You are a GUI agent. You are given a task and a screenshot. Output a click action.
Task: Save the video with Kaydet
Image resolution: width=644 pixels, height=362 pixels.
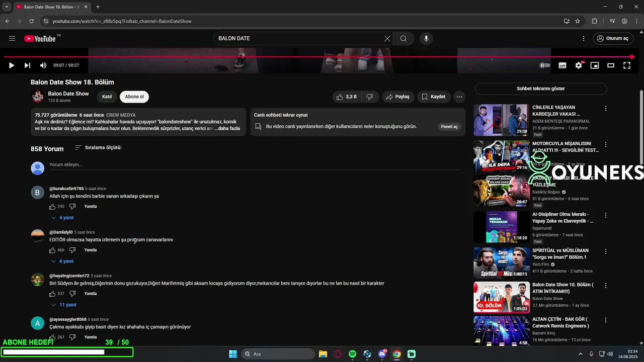(434, 97)
